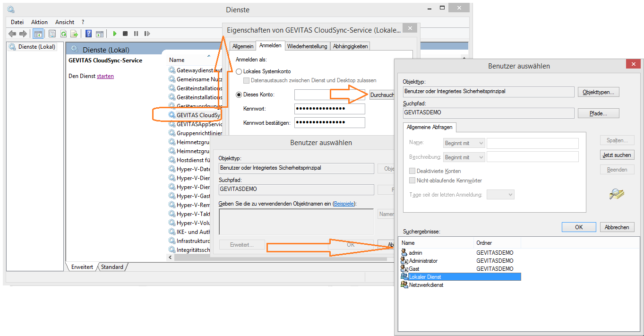Screen dimensions: 644x336
Task: Restart the service via the toolbar icon
Action: (x=147, y=34)
